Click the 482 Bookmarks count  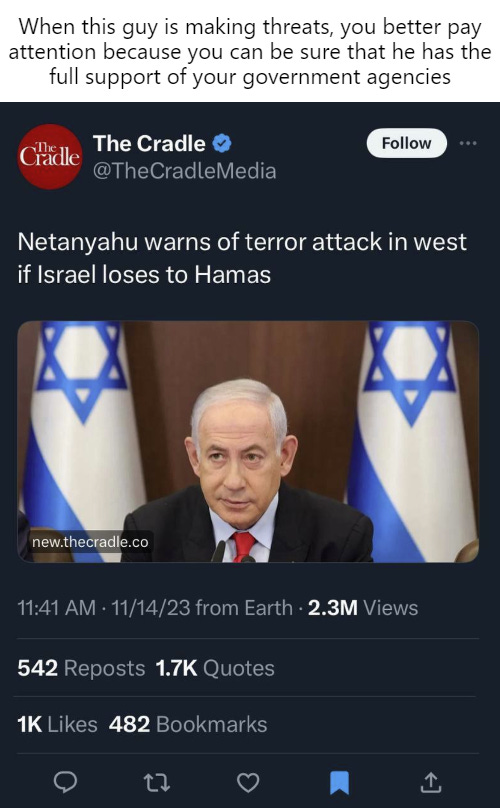pyautogui.click(x=188, y=724)
